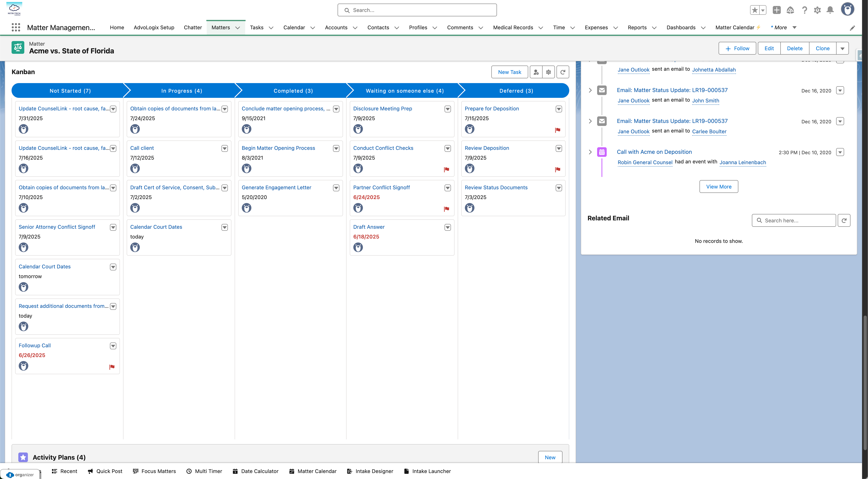The width and height of the screenshot is (868, 479).
Task: Select the In Progress (4) stage
Action: (181, 91)
